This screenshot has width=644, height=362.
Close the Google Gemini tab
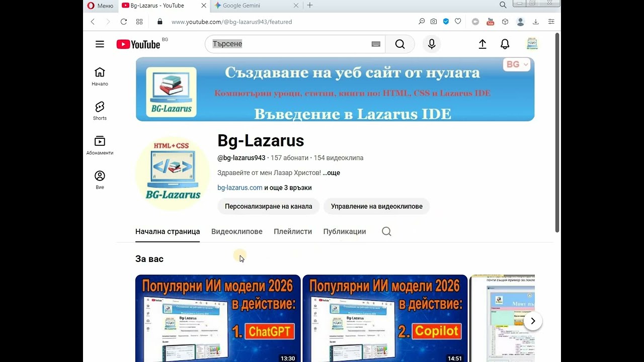(296, 6)
